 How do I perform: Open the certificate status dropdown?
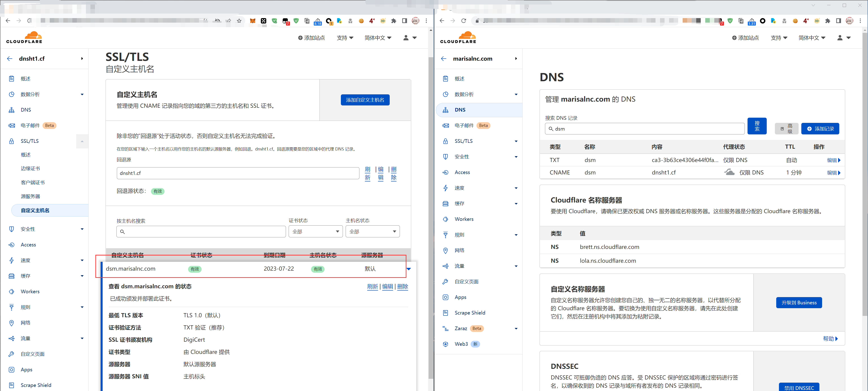315,231
